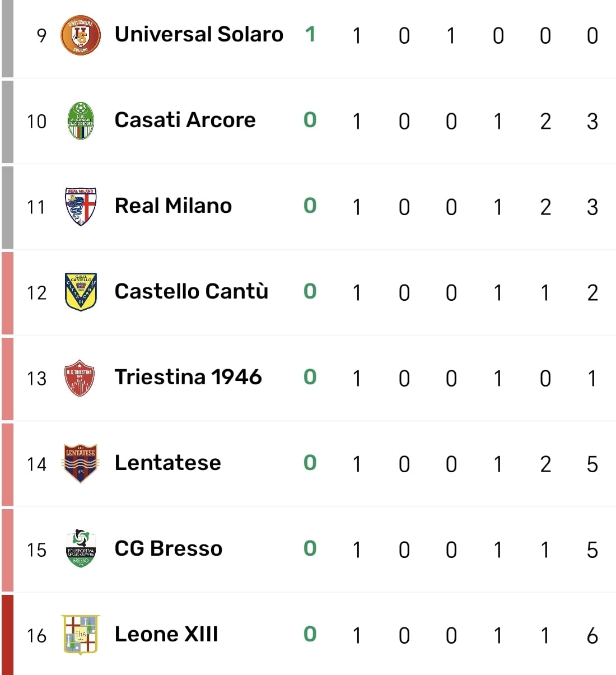This screenshot has width=616, height=675.
Task: Select the Castello Cantù crest icon
Action: pyautogui.click(x=81, y=292)
